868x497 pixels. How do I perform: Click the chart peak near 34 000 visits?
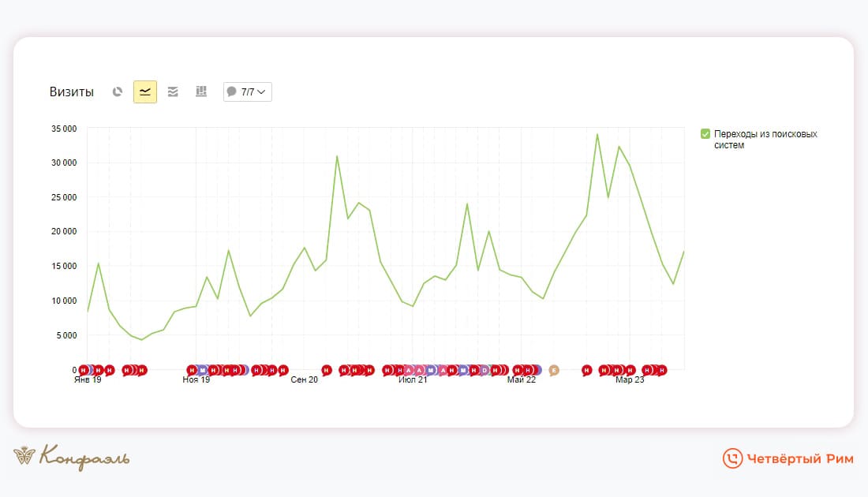[597, 134]
